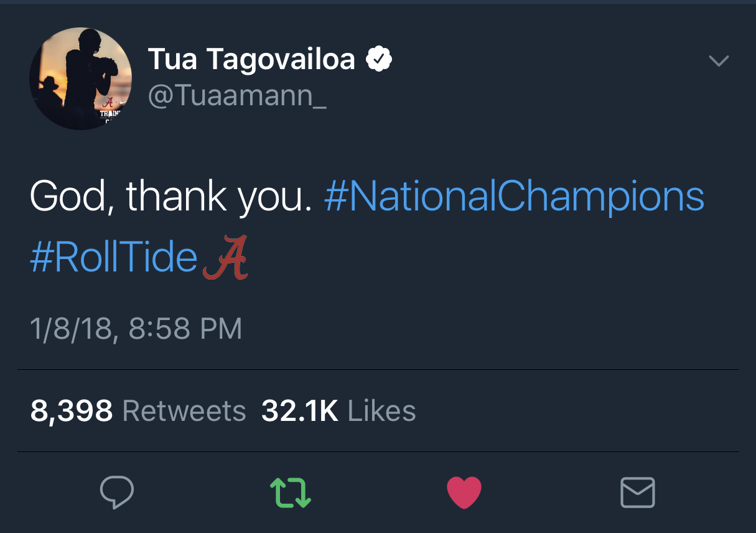Open Tua Tagovailoa's profile picture

(80, 78)
